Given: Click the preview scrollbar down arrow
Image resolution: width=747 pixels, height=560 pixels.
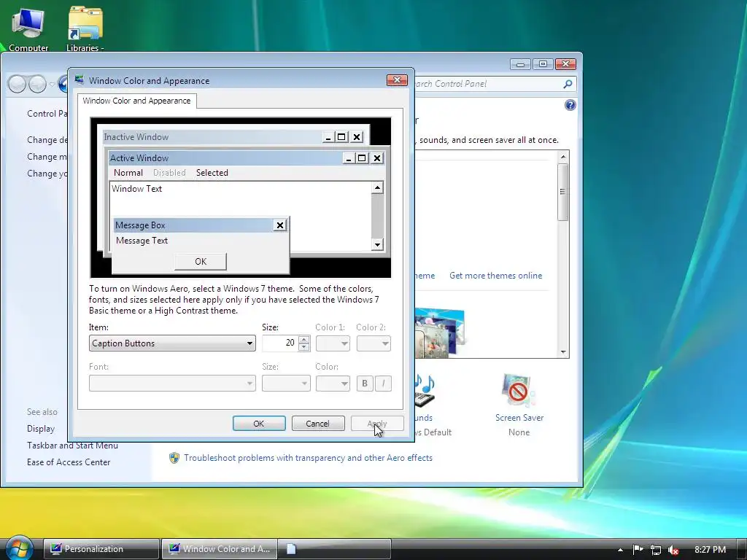Looking at the screenshot, I should [377, 245].
